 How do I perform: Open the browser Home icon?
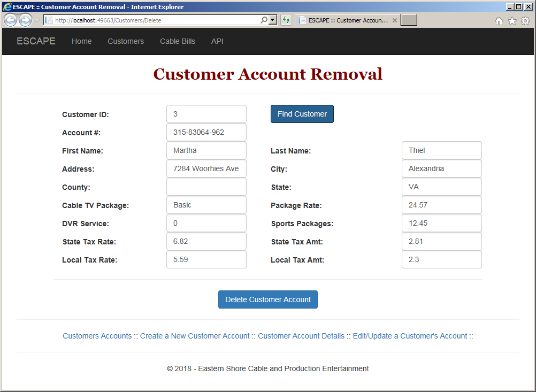click(x=499, y=21)
